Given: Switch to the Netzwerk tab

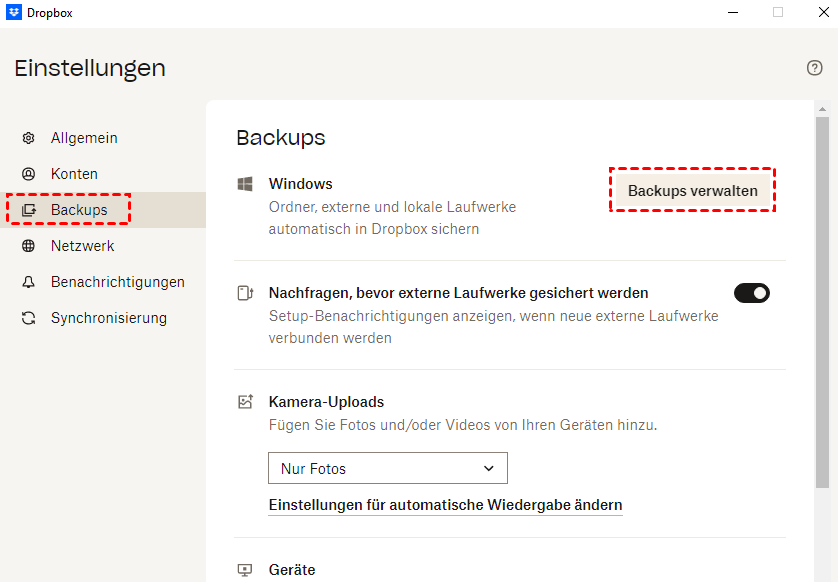Looking at the screenshot, I should 82,246.
